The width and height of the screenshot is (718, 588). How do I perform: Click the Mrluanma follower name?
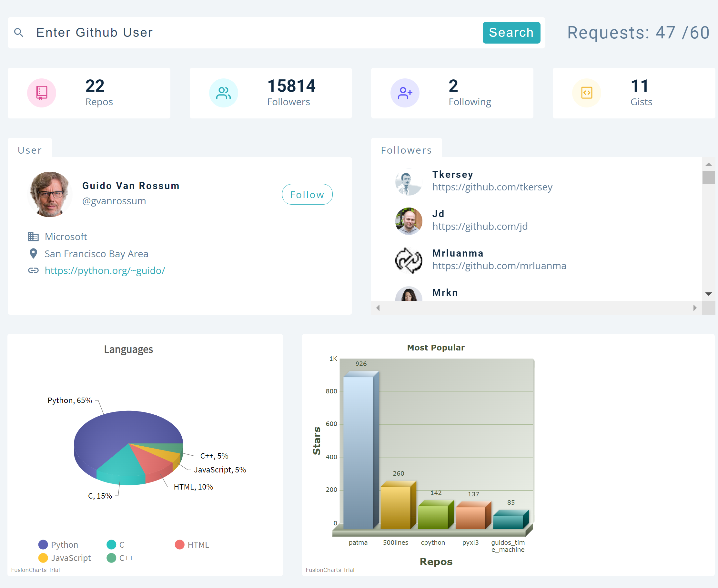pos(458,253)
